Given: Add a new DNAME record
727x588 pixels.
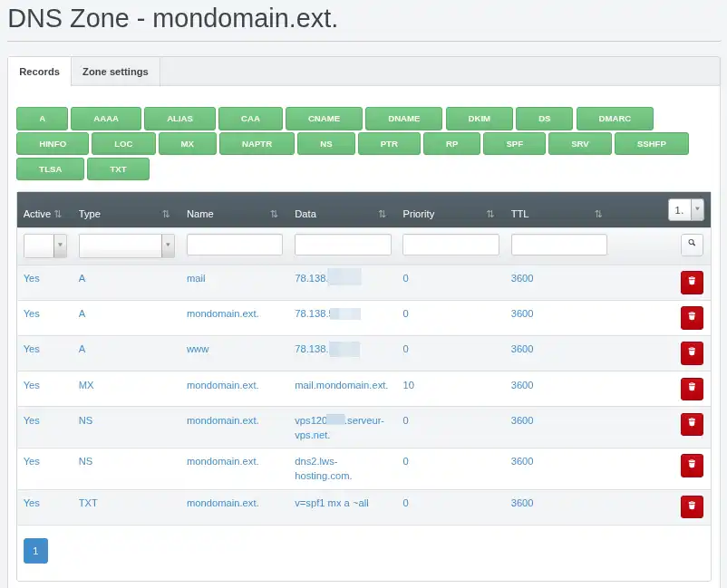Looking at the screenshot, I should coord(403,119).
